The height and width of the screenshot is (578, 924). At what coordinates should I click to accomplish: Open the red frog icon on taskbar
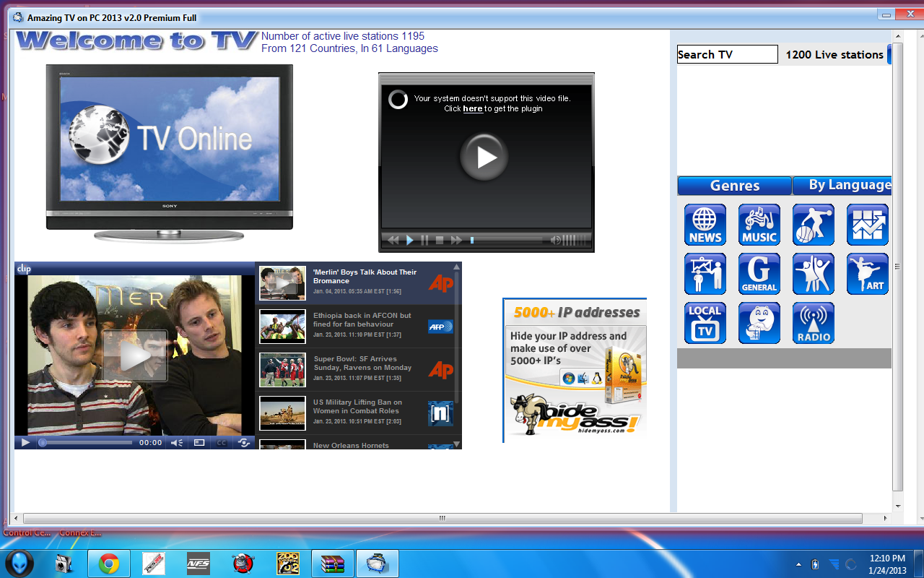(243, 564)
